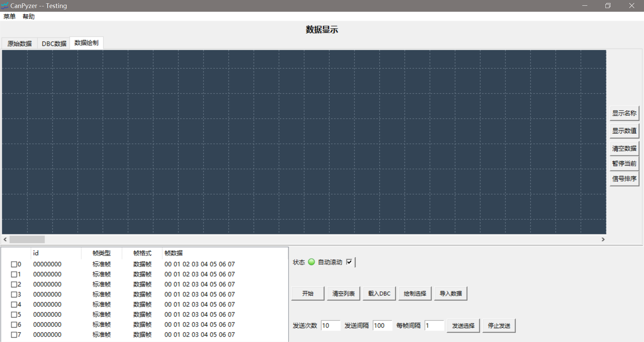Viewport: 644px width, 342px height.
Task: Click the 显示名称 button
Action: (624, 113)
